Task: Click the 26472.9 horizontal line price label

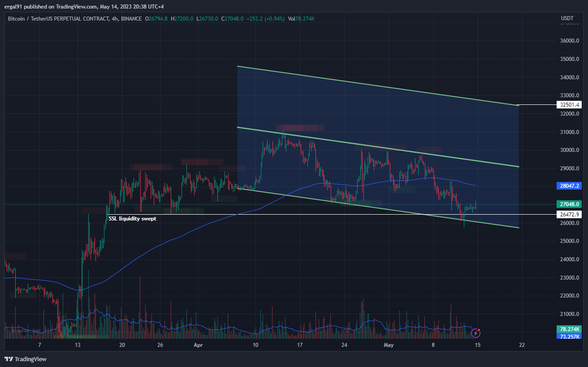Action: click(x=569, y=214)
